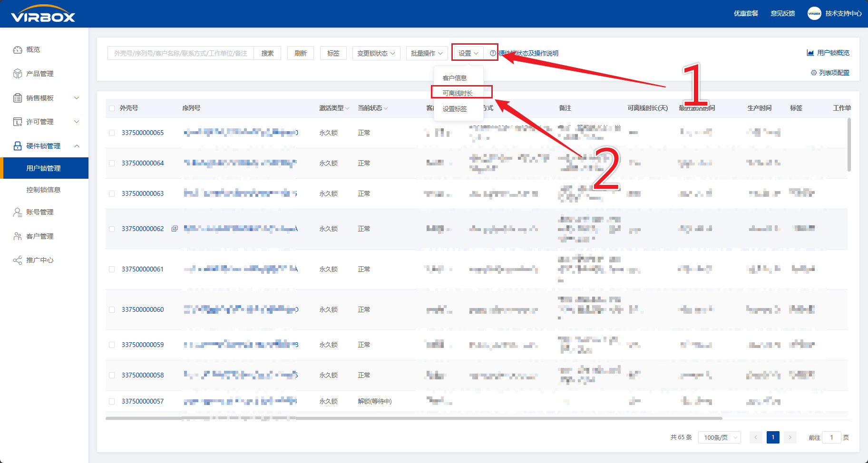Screen dimensions: 868x463
Task: Click the table's horizontal scrollbar
Action: (x=414, y=418)
